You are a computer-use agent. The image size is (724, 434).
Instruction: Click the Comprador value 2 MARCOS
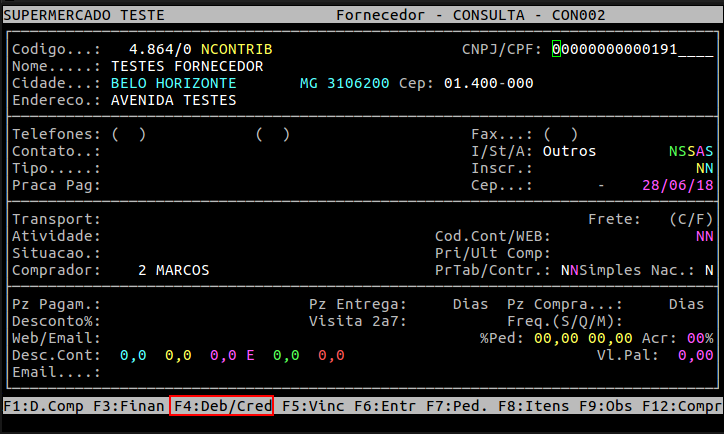(174, 270)
